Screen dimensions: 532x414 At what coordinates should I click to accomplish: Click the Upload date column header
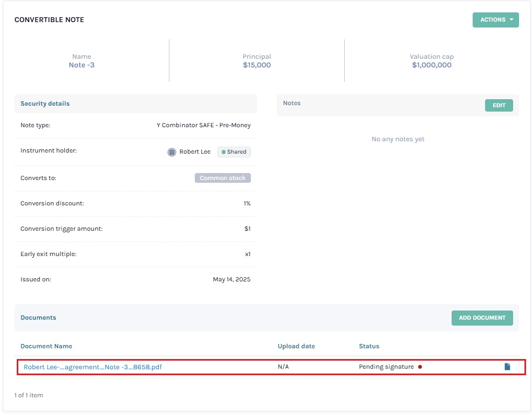pos(296,346)
